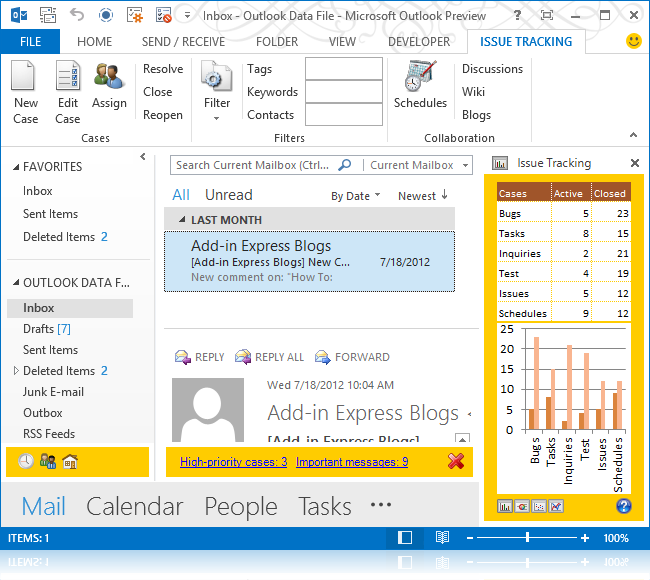Open the High-priority cases link
The image size is (650, 580).
coord(234,462)
